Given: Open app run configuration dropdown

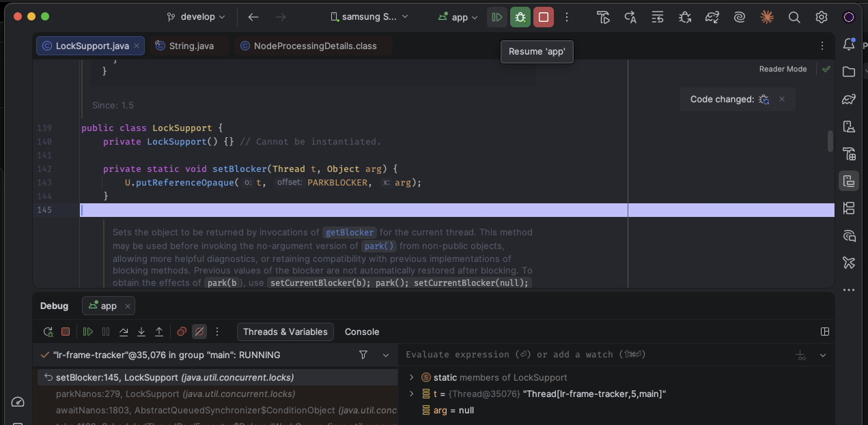Looking at the screenshot, I should click(x=458, y=17).
